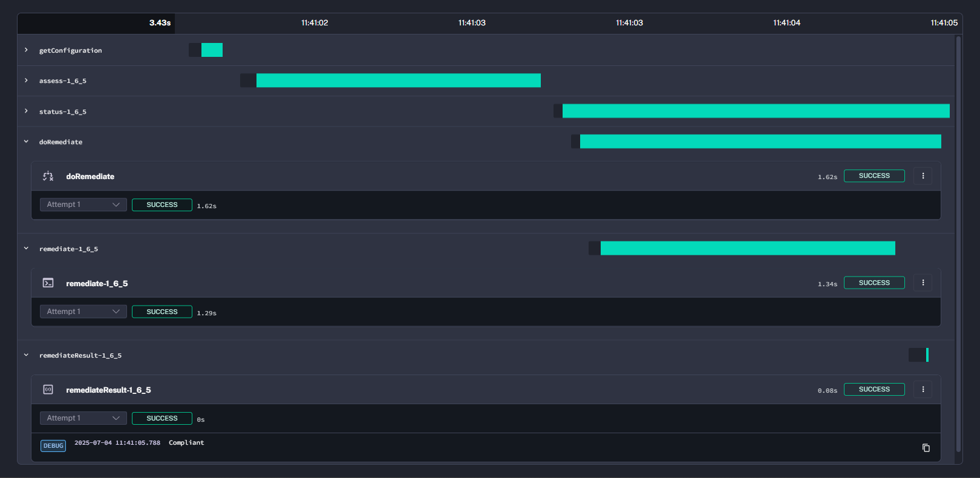Screen dimensions: 980x478
Task: Click the assess-1_6_5 Gantt duration bar
Action: pos(398,80)
